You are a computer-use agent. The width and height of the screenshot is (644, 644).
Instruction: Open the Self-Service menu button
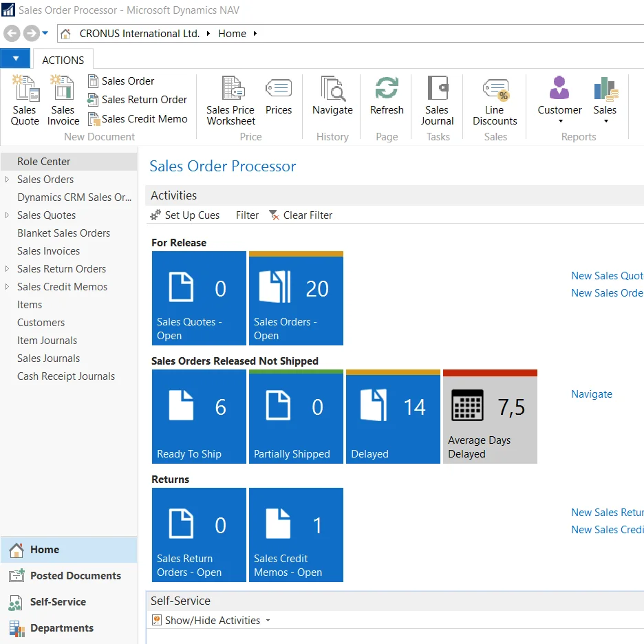click(69, 602)
